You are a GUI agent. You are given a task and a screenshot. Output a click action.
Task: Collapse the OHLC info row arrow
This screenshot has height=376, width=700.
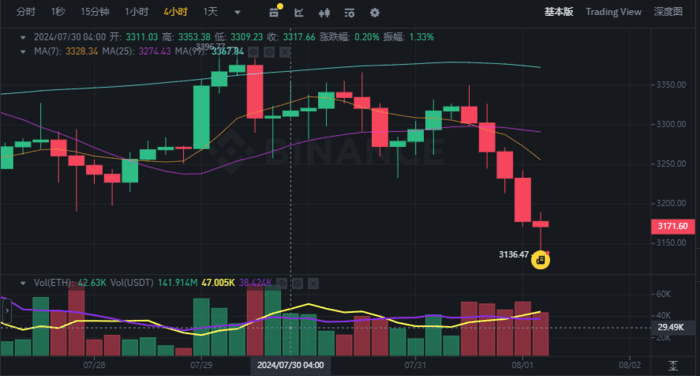pyautogui.click(x=23, y=37)
